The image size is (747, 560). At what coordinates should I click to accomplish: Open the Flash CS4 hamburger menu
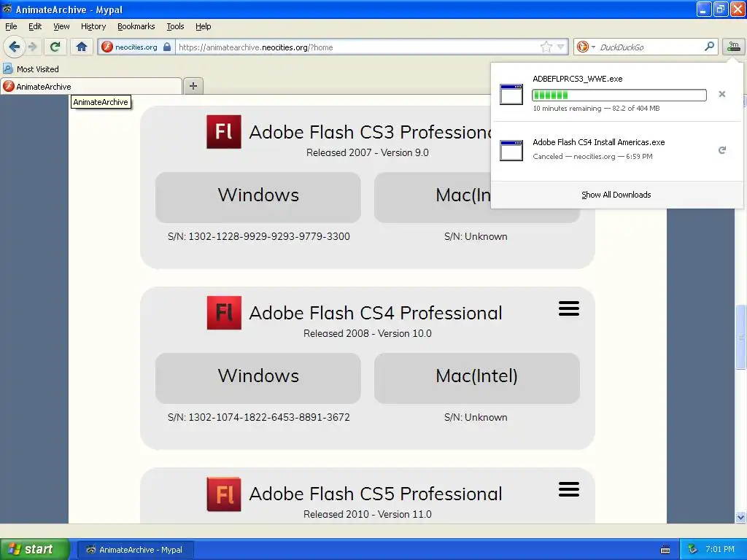569,308
